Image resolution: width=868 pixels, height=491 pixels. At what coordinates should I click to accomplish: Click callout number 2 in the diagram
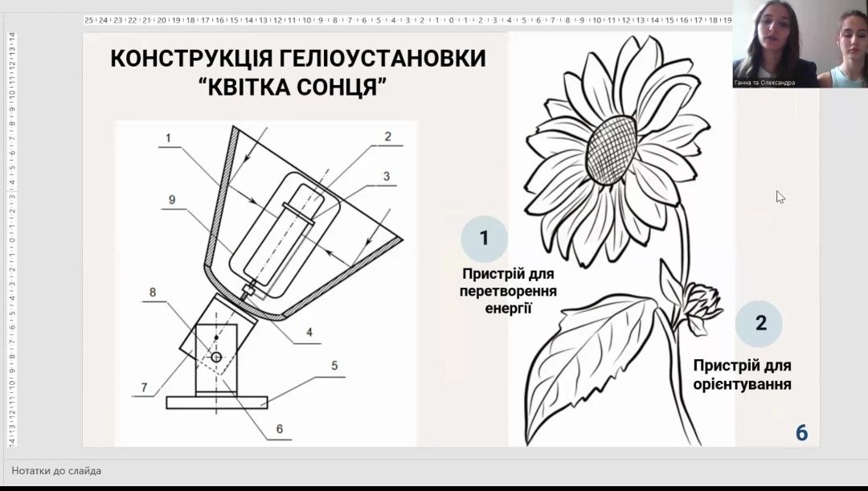pos(387,137)
